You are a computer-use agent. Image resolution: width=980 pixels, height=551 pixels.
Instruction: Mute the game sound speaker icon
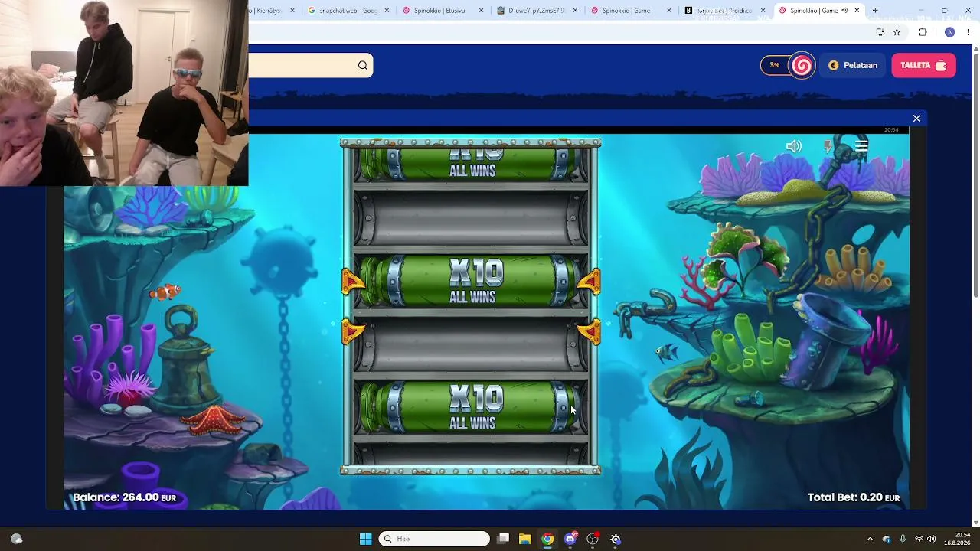(793, 146)
